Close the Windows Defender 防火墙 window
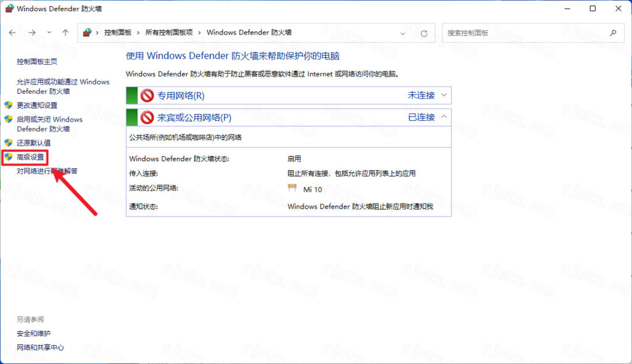 (x=618, y=9)
